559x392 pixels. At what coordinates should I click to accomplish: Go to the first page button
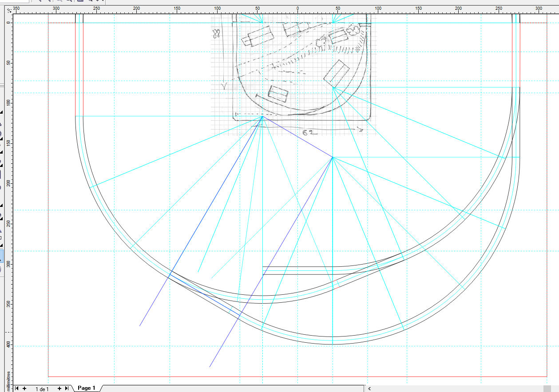pos(17,388)
